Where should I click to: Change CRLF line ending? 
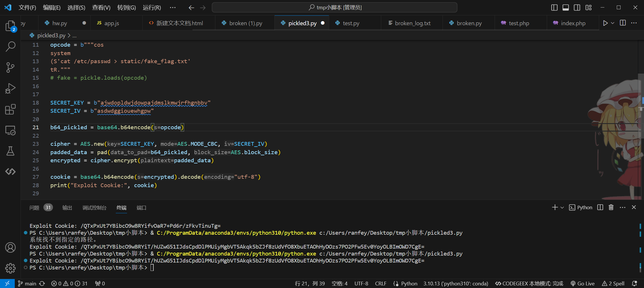(x=381, y=283)
